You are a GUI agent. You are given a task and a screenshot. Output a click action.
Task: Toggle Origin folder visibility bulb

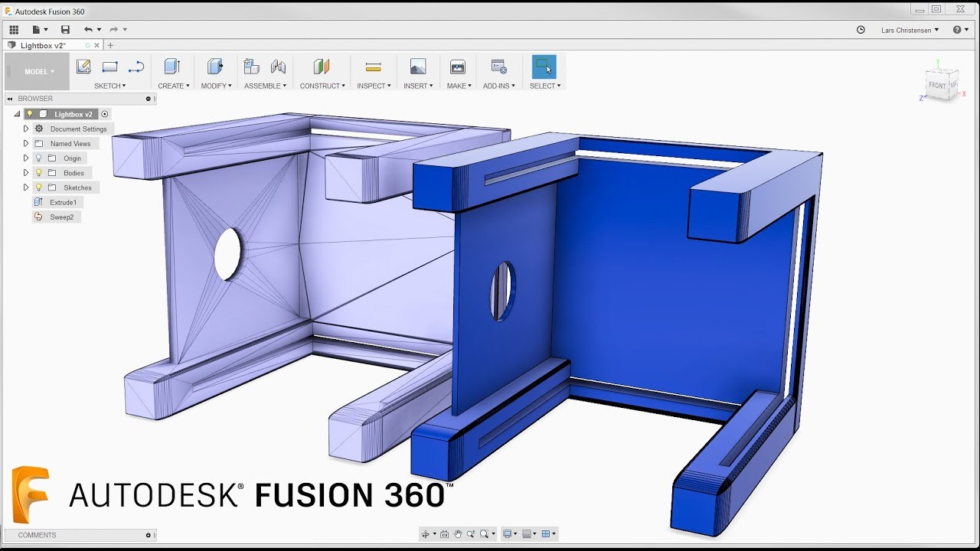(39, 158)
